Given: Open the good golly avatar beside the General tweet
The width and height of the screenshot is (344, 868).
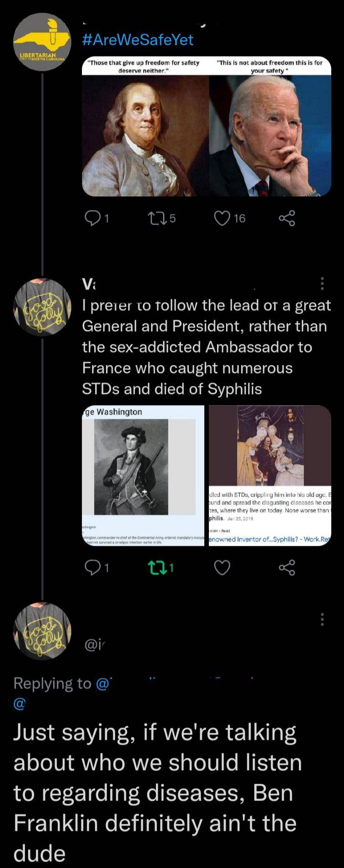Looking at the screenshot, I should pyautogui.click(x=42, y=307).
